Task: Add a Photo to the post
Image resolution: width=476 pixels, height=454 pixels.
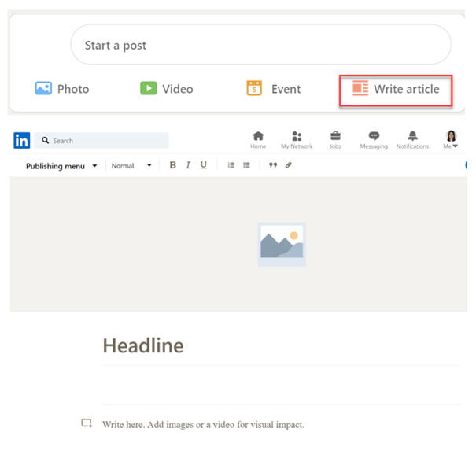Action: [62, 89]
